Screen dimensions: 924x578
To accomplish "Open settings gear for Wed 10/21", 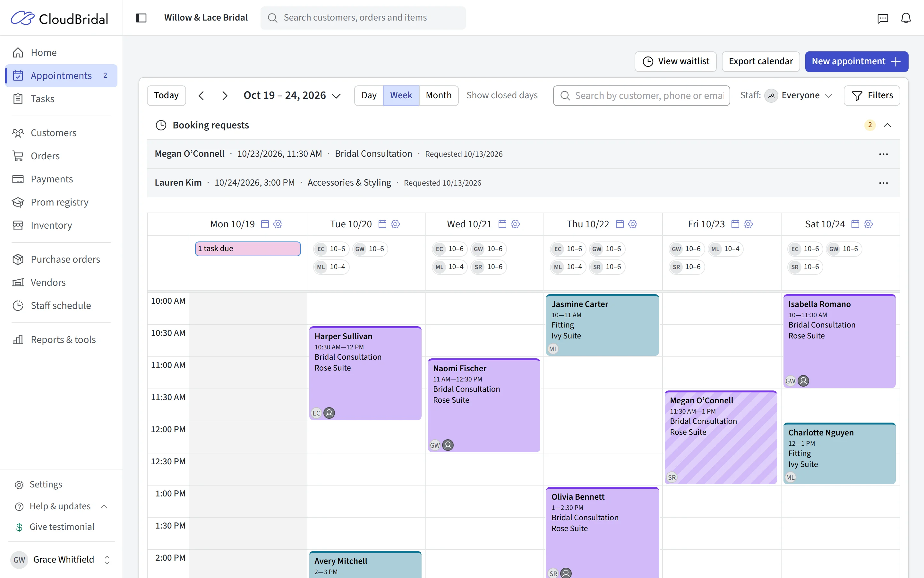I will click(515, 224).
